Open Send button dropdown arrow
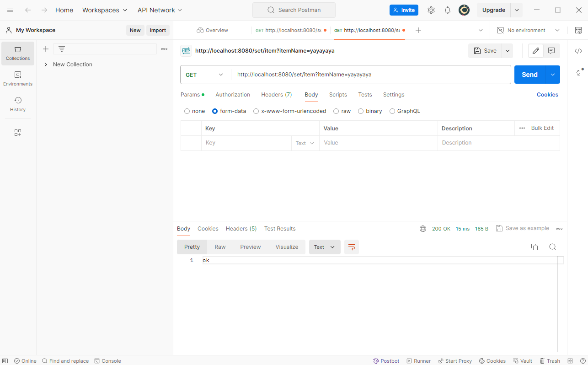Screen dimensions: 588x365 (553, 75)
